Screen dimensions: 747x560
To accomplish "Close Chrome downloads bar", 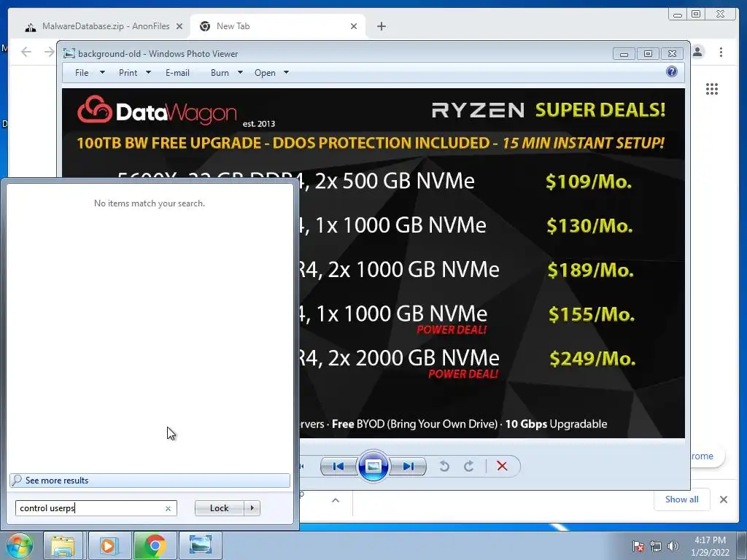I will click(x=723, y=499).
